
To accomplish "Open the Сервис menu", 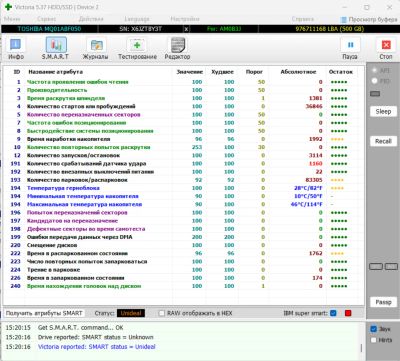I will coord(46,19).
